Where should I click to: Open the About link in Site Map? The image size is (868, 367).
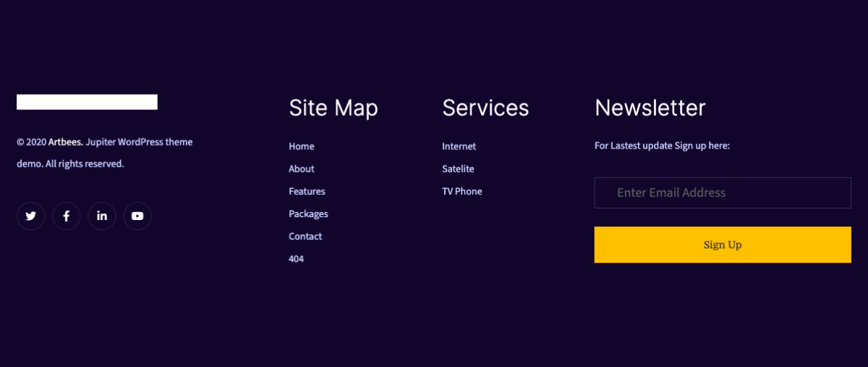click(302, 169)
